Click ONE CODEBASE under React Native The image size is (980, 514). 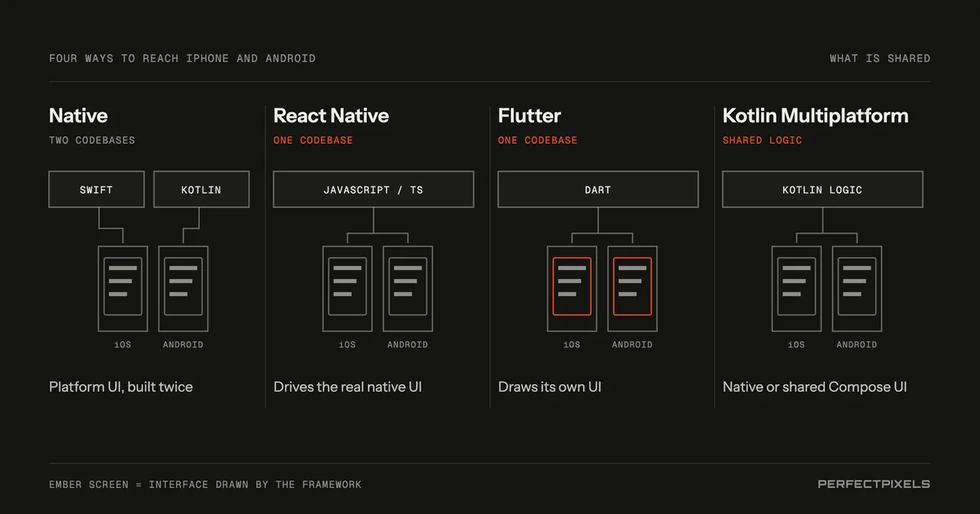coord(314,140)
